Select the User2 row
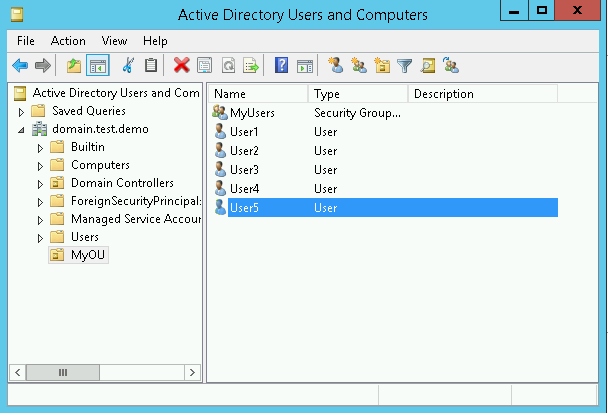608x413 pixels. pyautogui.click(x=385, y=150)
